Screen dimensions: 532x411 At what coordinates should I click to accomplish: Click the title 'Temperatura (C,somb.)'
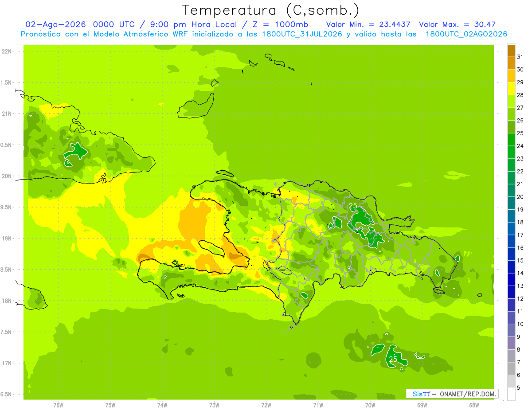coord(270,11)
